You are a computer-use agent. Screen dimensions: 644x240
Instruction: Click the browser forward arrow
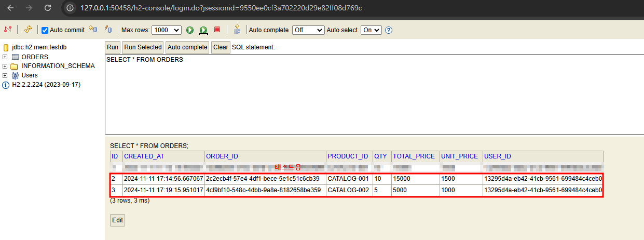(29, 8)
